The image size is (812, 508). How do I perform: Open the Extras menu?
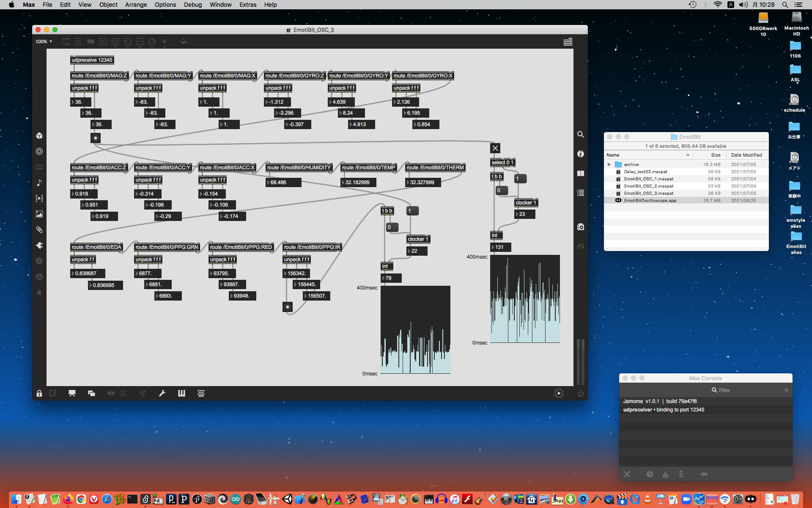[247, 5]
